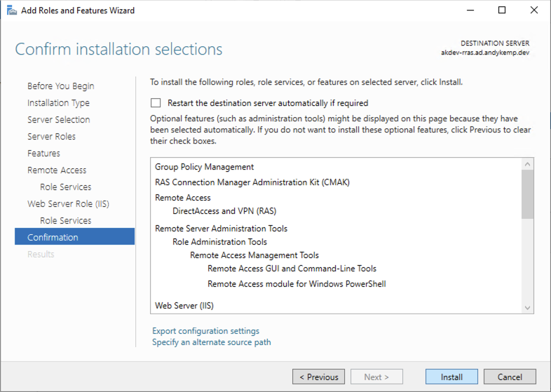Image resolution: width=551 pixels, height=392 pixels.
Task: Open Role Services under Web Server Role
Action: (66, 220)
